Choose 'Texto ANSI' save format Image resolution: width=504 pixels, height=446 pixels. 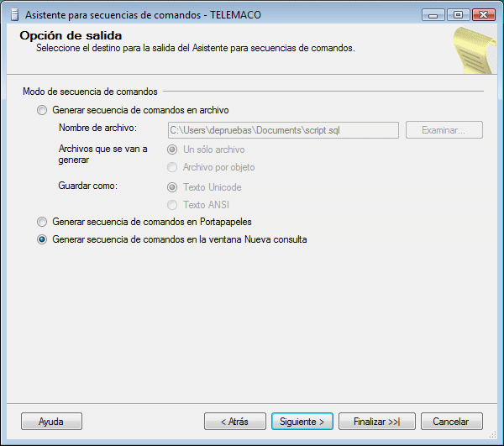click(173, 205)
